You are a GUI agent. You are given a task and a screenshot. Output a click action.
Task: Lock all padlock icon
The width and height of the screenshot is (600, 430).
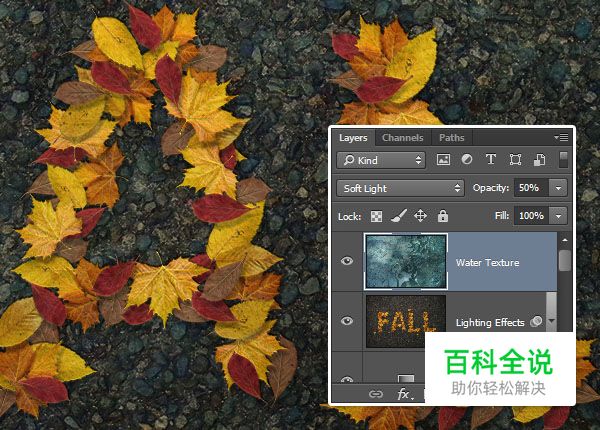point(443,216)
